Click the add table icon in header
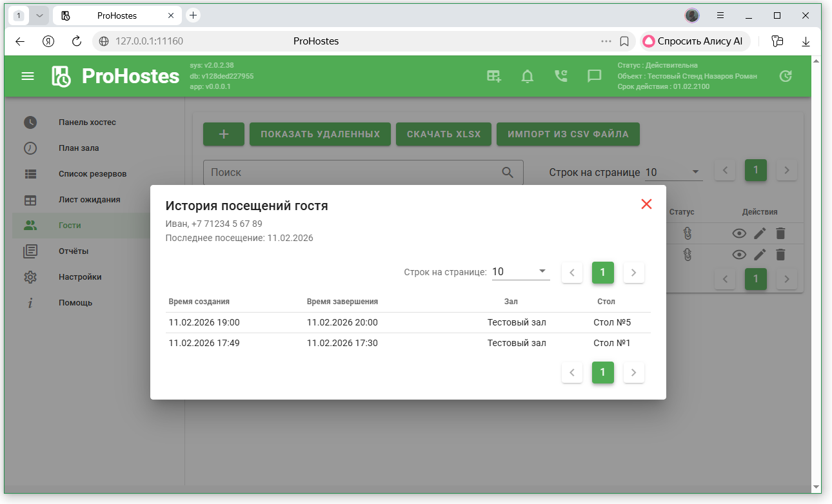This screenshot has height=504, width=832. 494,76
